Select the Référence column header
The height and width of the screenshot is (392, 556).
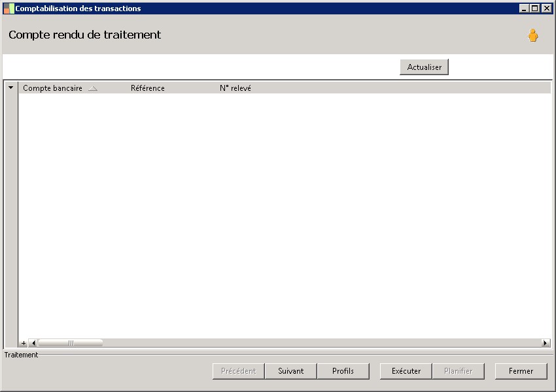pos(148,88)
